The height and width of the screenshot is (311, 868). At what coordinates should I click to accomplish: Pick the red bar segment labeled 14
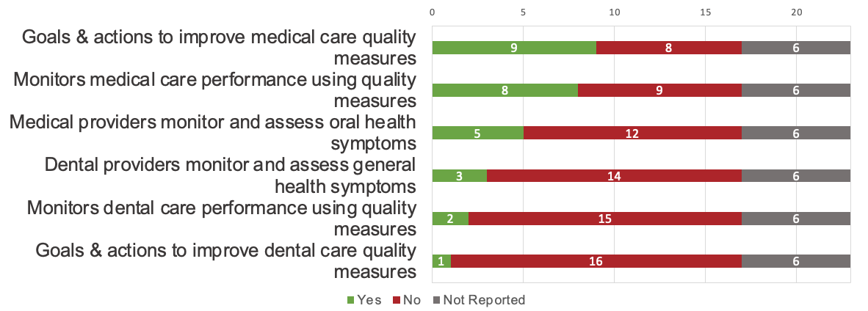pos(614,176)
